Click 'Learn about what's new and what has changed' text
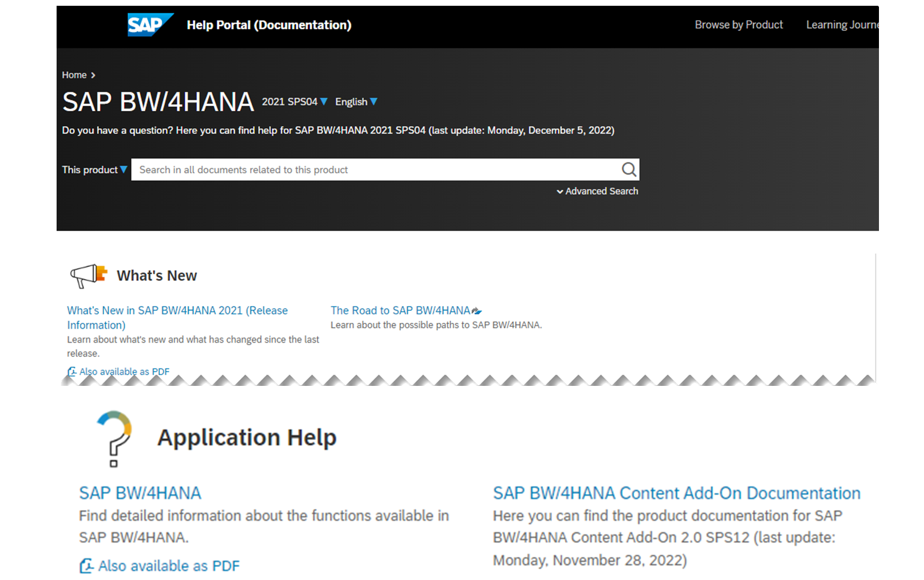This screenshot has width=924, height=580. tap(193, 347)
